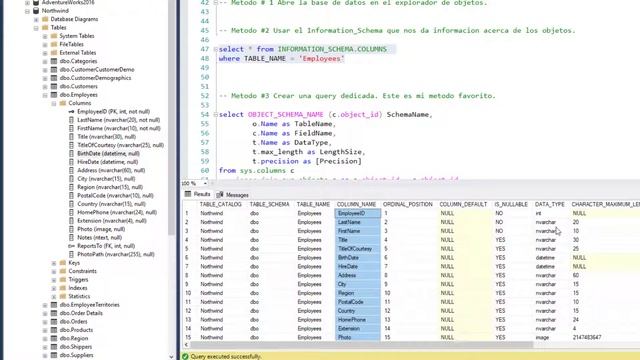
Task: Expand the dbo.Categories table
Action: pyautogui.click(x=45, y=61)
